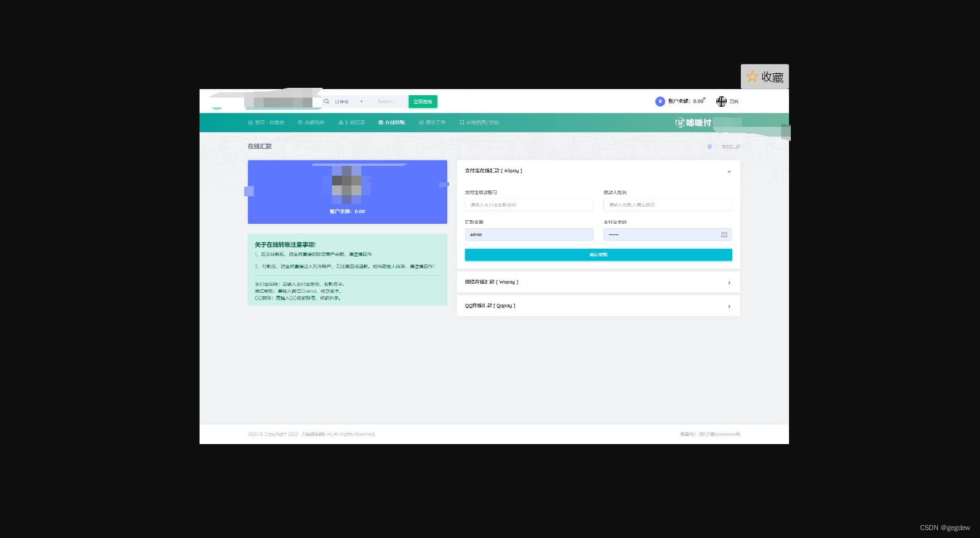The image size is (980, 538).
Task: Click the 收藏 star favorite button
Action: (765, 77)
